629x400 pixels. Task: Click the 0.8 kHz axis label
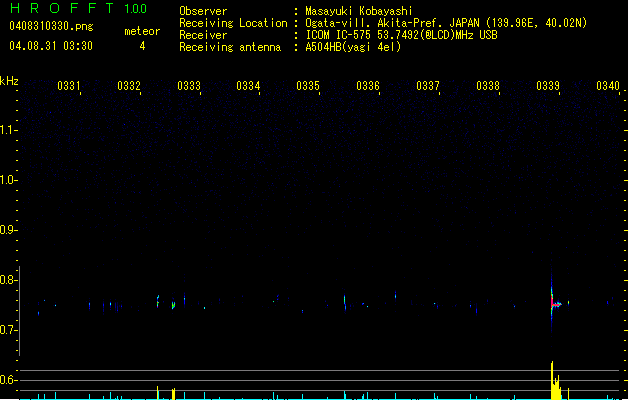pos(8,280)
